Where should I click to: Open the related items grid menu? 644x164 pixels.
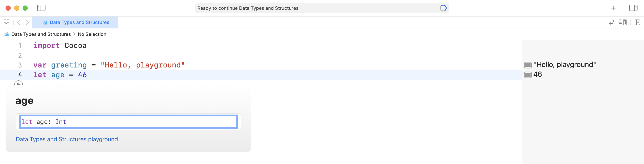[7, 22]
